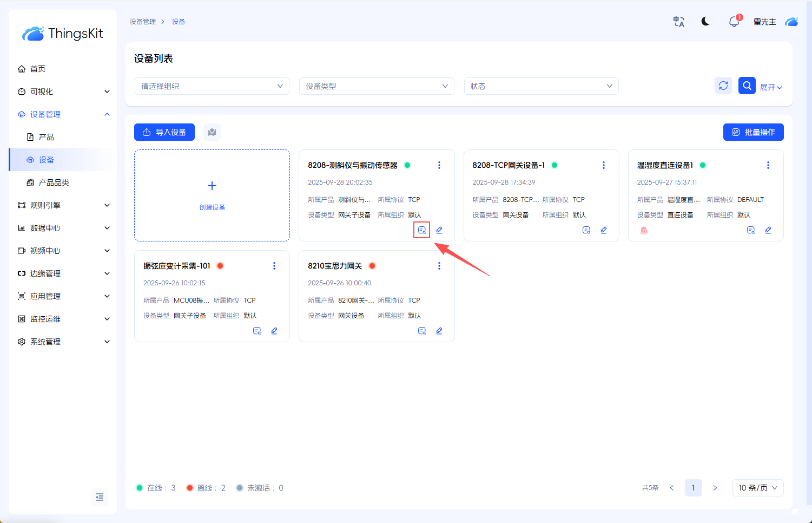Expand the 展开 filter options
The height and width of the screenshot is (523, 812).
tap(771, 87)
